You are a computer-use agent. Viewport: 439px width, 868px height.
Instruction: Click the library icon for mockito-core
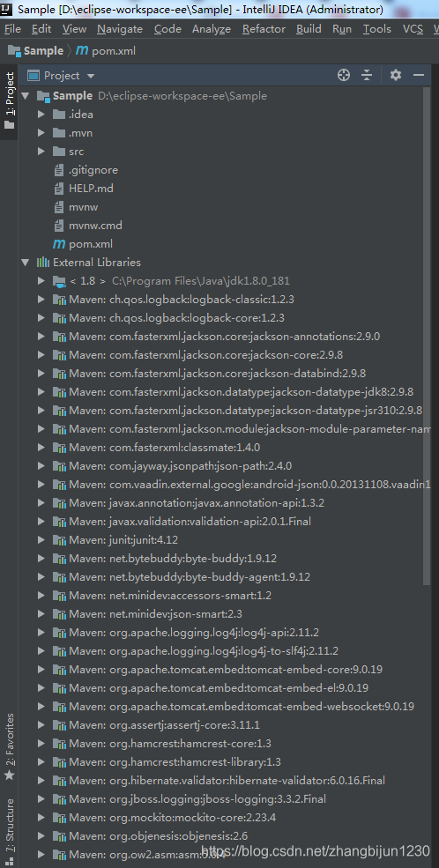(x=59, y=817)
